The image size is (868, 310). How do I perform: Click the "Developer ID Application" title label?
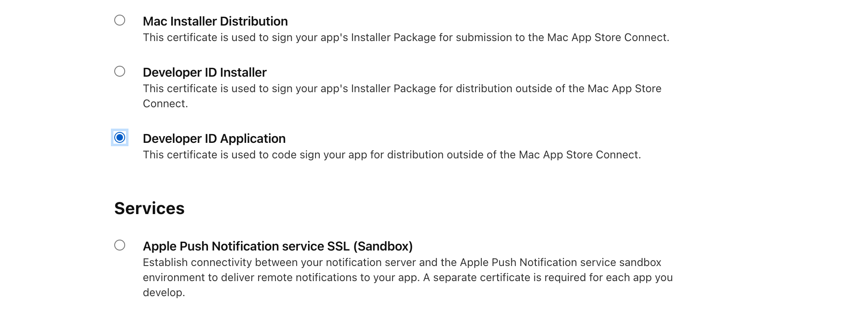pos(214,139)
